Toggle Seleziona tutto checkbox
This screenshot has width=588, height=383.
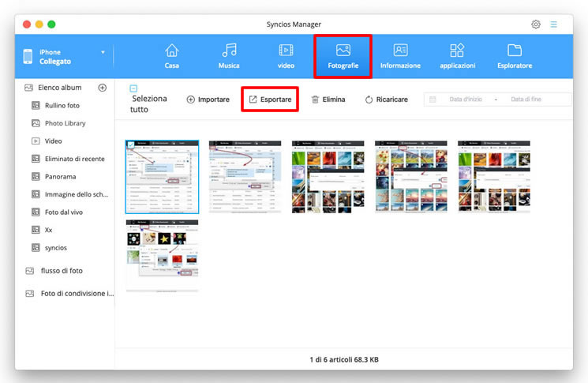[133, 88]
